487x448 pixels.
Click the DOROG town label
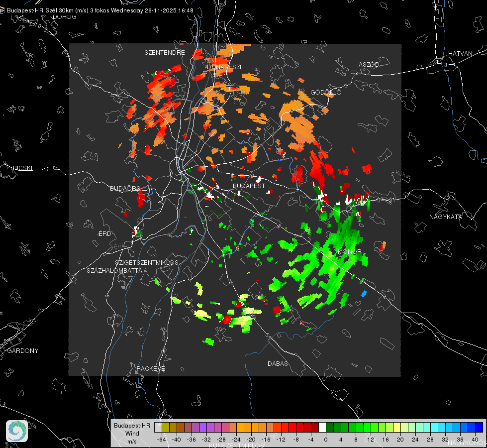point(65,17)
